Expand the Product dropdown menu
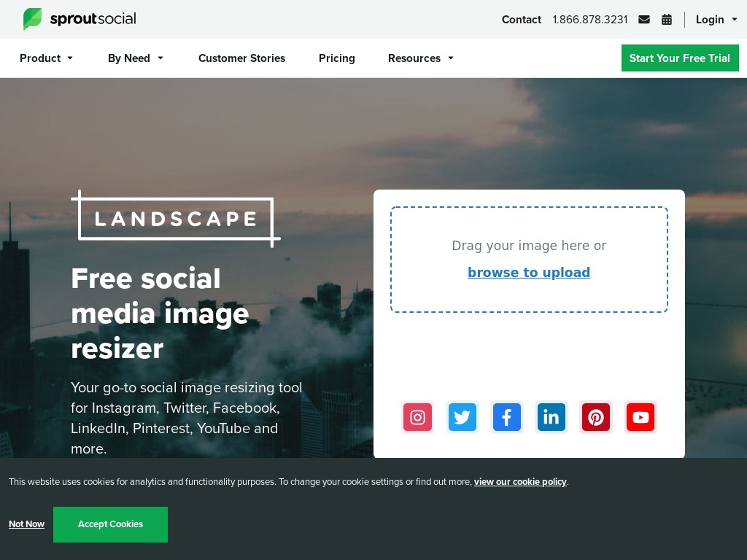This screenshot has width=747, height=560. 46,58
